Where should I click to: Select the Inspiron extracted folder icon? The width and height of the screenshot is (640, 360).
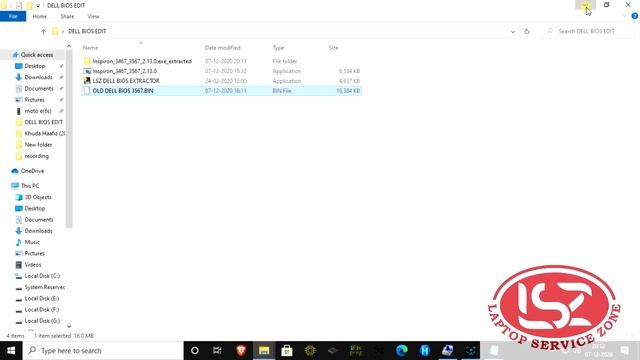click(87, 61)
